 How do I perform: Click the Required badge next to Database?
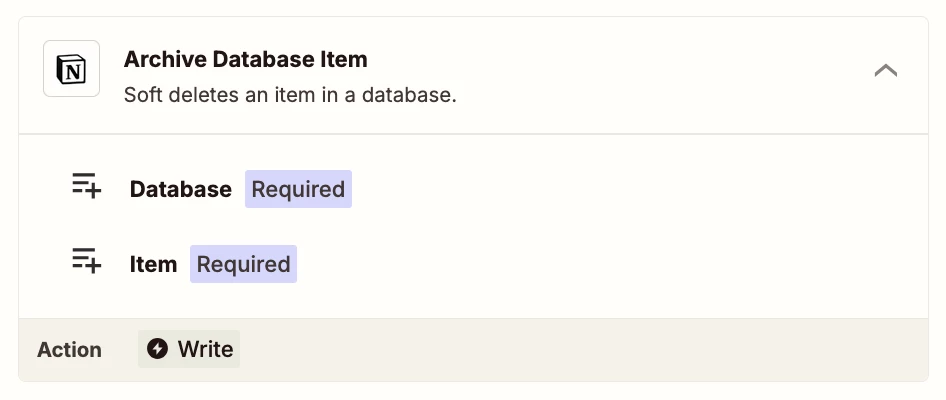click(298, 189)
